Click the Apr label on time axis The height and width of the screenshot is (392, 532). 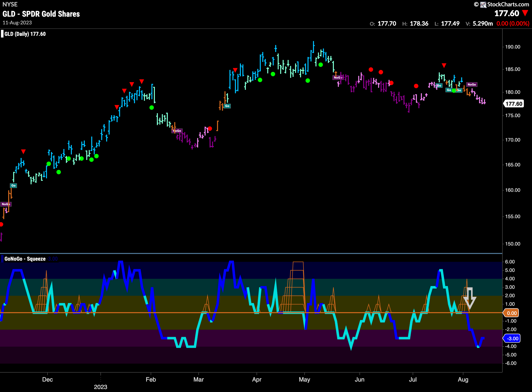257,380
